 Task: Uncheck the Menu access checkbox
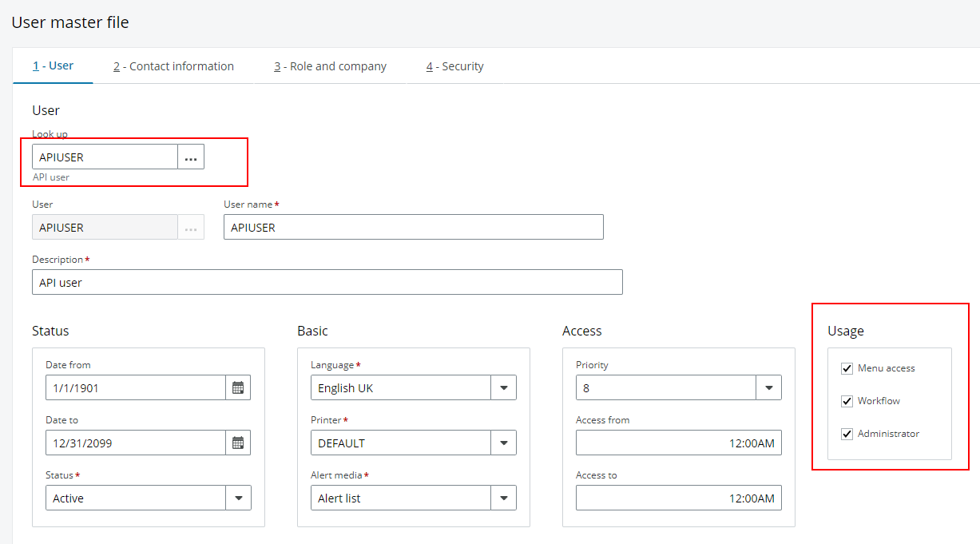[x=847, y=369]
